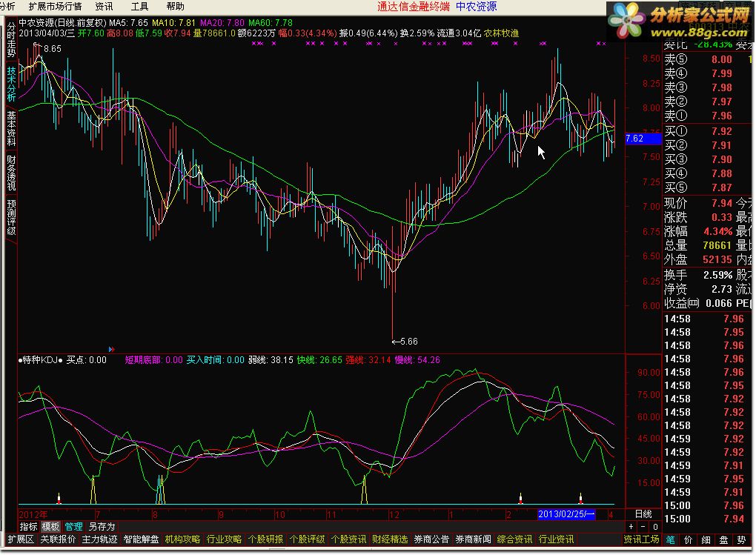Select the 技术分析 side tab
Screen dimensions: 756x555
tap(11, 84)
